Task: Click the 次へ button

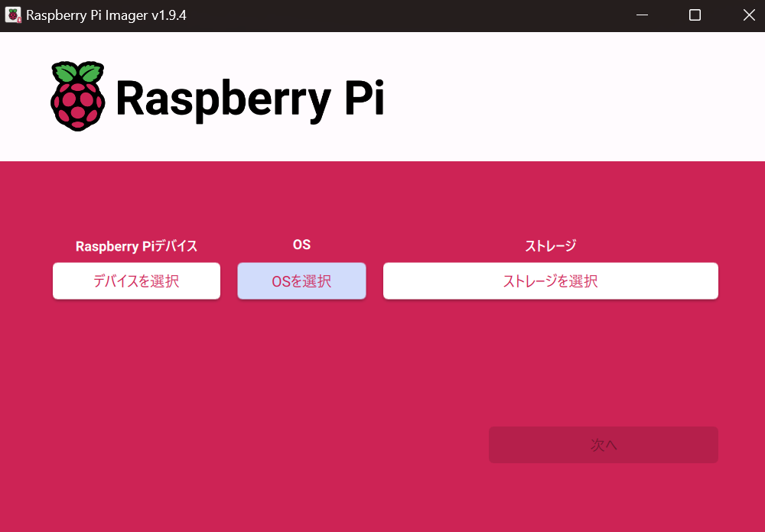Action: [x=604, y=445]
